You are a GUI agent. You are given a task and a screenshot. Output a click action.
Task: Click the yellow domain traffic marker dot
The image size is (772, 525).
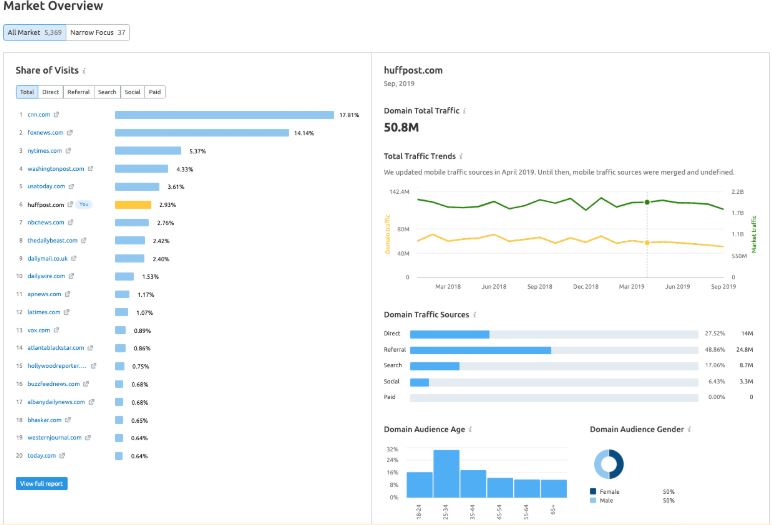(647, 242)
